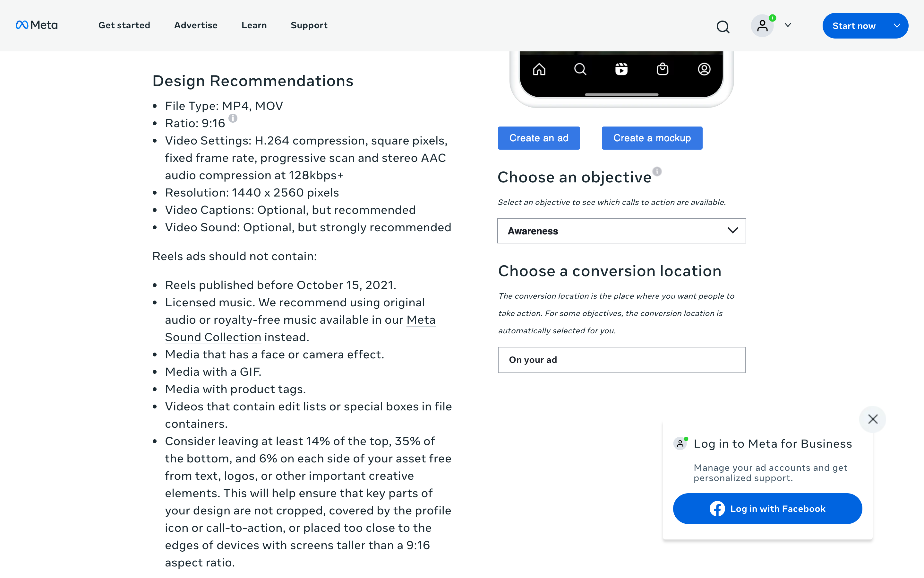Click the 'File Type: MP4, MOV' line
Screen dimensions: 924x578
pos(224,106)
